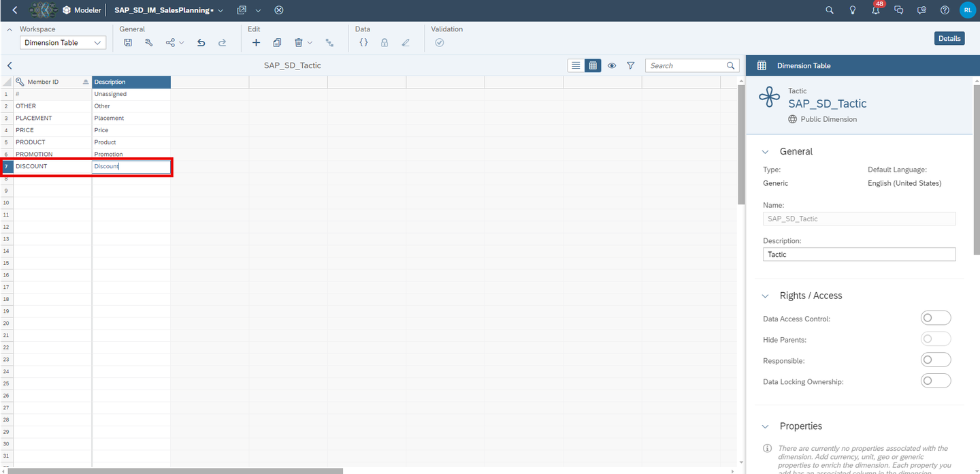Select the PRODUCT member ID cell
The image size is (980, 474).
pos(52,142)
